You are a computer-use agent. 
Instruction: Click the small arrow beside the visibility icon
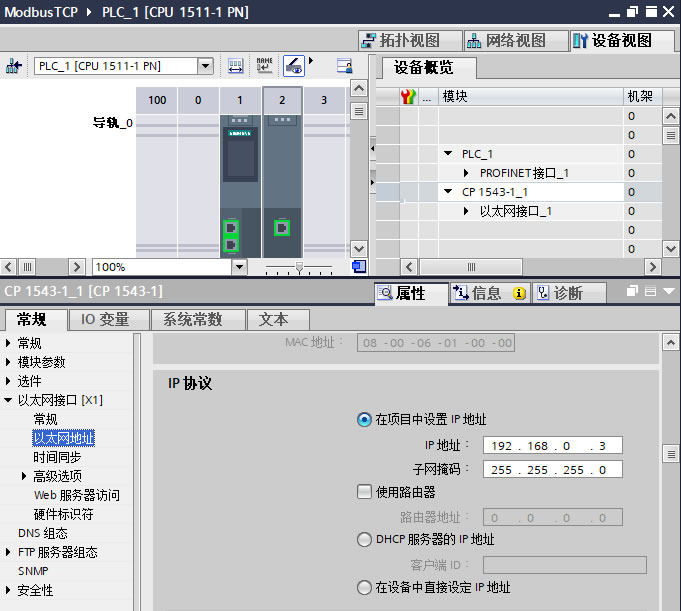coord(311,61)
